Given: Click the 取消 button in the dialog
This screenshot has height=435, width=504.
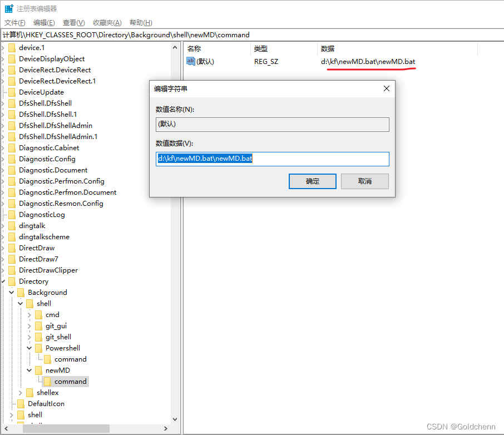Looking at the screenshot, I should (364, 181).
